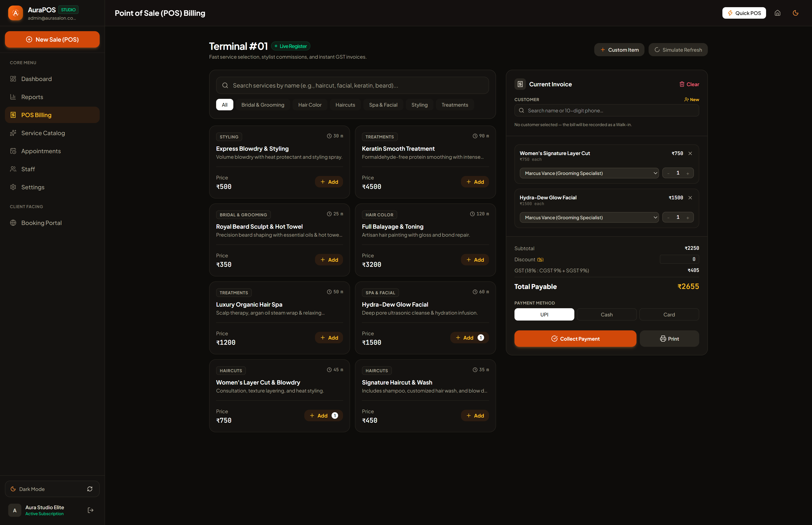The image size is (812, 525).
Task: Click New Sale (POS) button
Action: click(52, 39)
